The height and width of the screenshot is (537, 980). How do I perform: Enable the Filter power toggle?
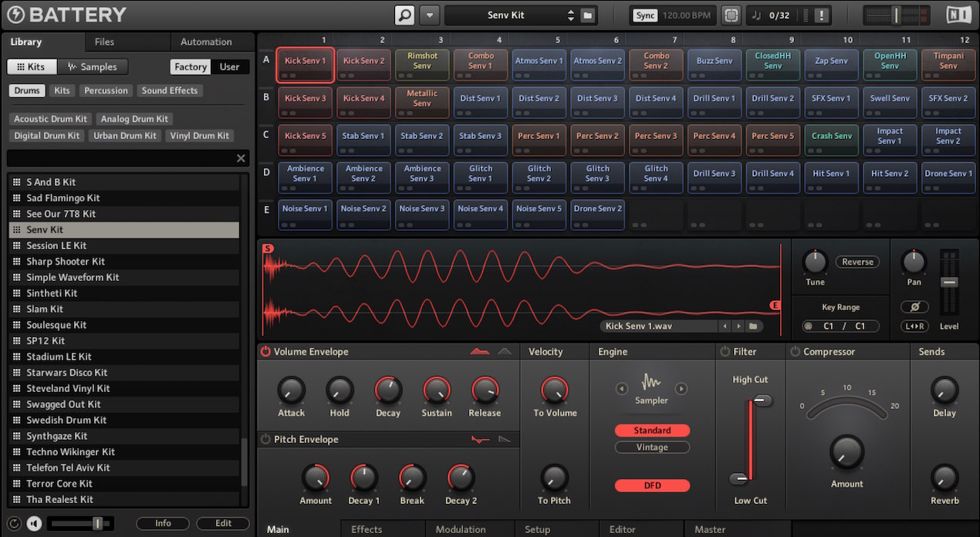click(725, 352)
